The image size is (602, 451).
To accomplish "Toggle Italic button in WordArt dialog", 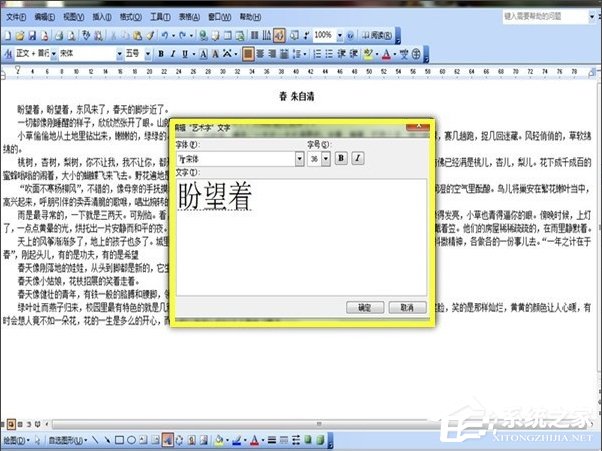I will (x=357, y=158).
